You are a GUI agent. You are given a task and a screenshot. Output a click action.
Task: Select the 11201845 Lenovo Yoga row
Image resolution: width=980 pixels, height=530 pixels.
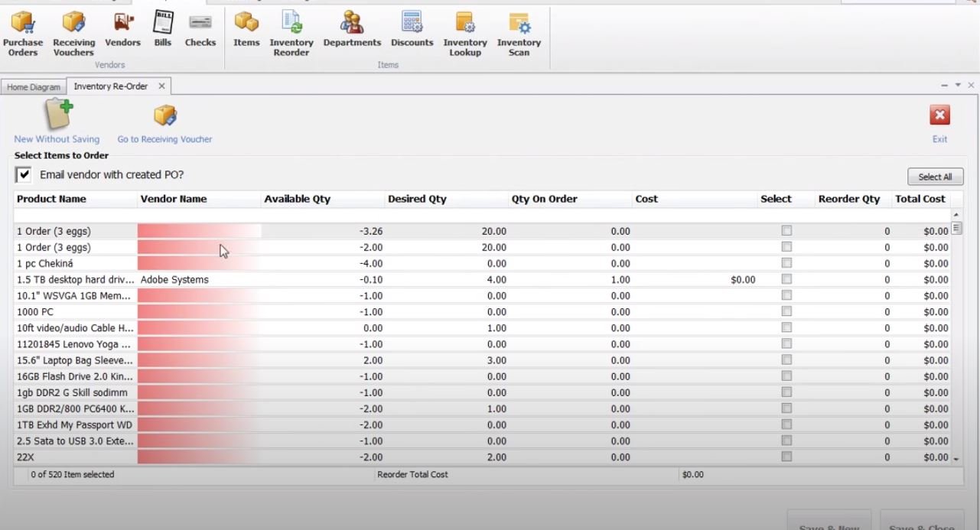(x=482, y=344)
